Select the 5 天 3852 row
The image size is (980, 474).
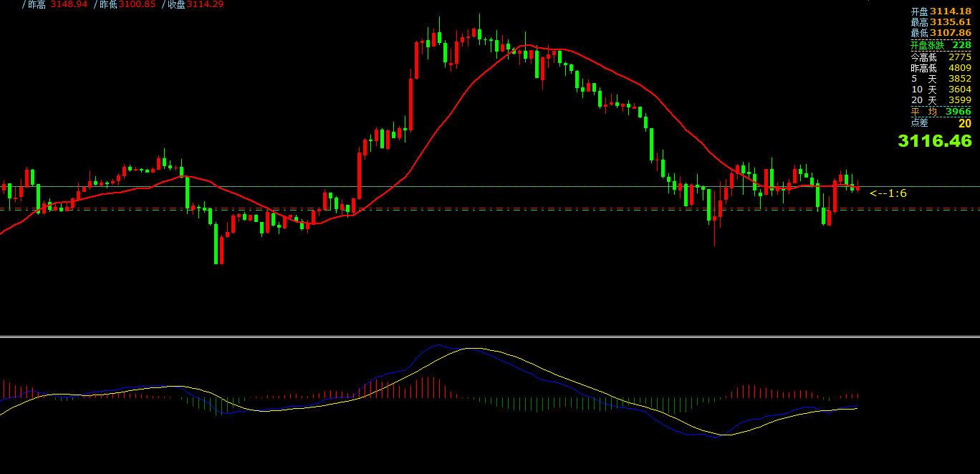point(941,79)
